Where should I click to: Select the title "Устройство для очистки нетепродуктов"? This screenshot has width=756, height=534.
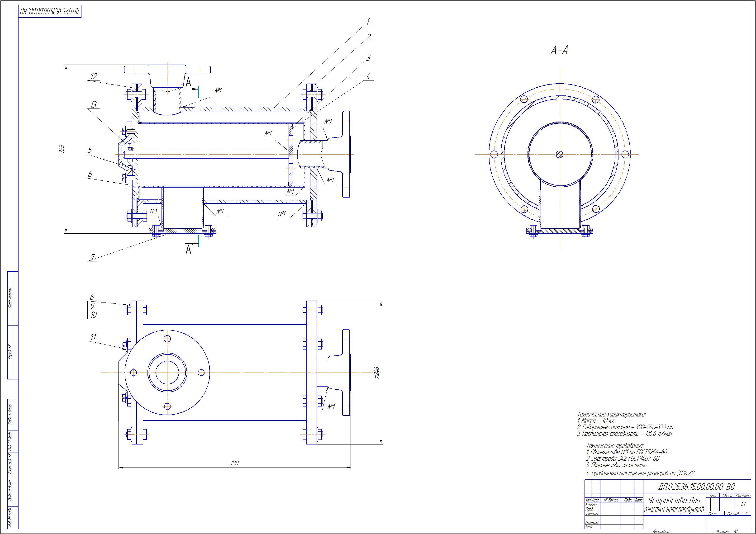(x=674, y=505)
